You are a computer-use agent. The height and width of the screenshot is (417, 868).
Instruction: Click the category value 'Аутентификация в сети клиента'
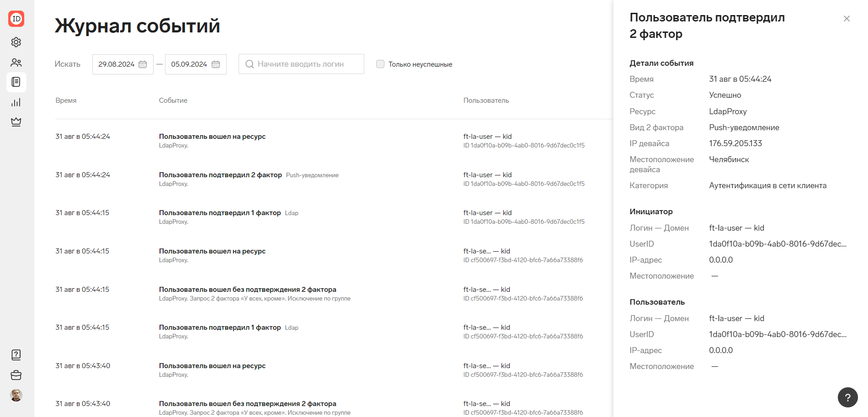point(767,185)
